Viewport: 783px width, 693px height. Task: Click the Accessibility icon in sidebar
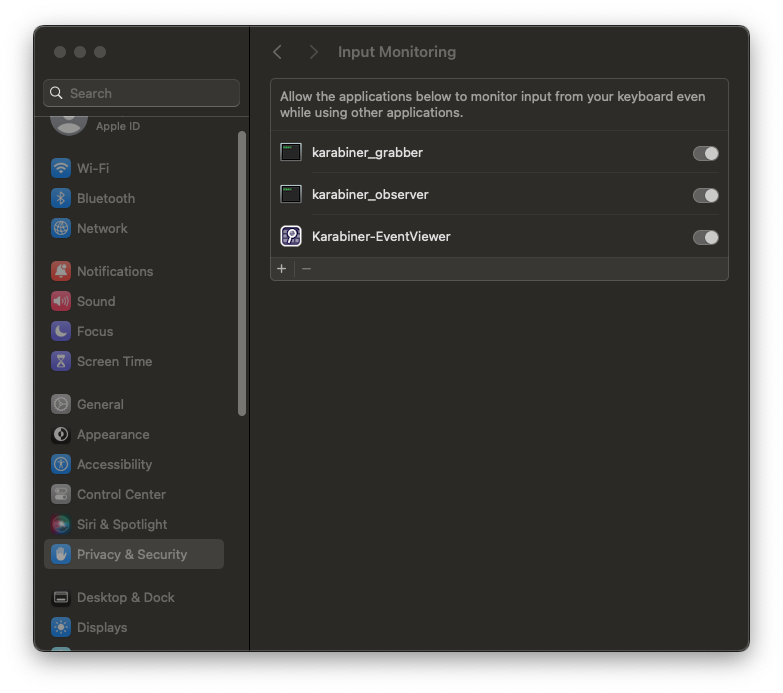61,464
